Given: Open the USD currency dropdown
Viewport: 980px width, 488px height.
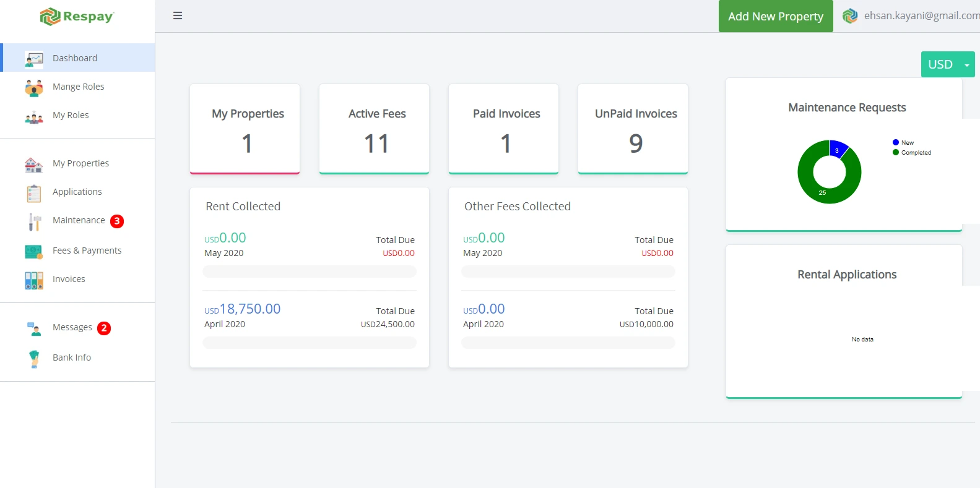Looking at the screenshot, I should click(x=948, y=64).
